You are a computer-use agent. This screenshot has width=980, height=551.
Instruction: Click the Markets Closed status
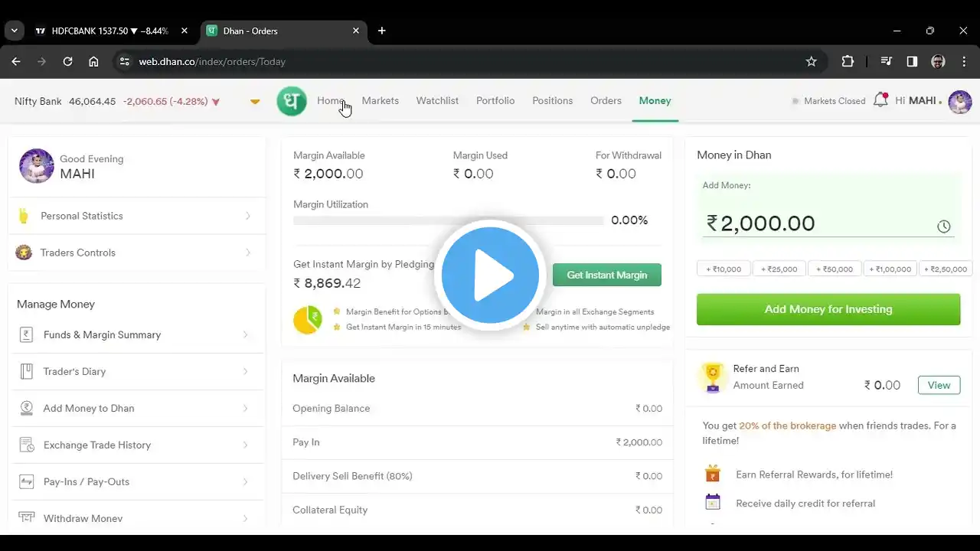click(x=828, y=101)
